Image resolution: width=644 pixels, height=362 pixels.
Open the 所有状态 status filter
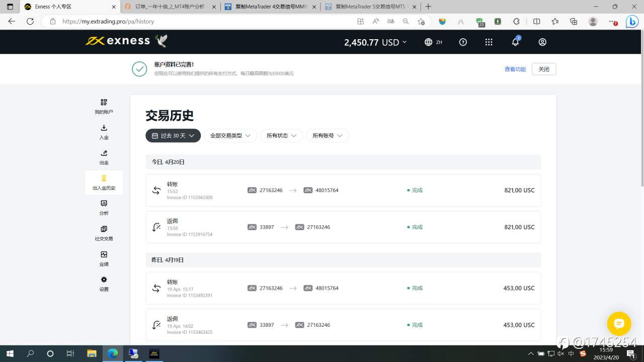(281, 136)
